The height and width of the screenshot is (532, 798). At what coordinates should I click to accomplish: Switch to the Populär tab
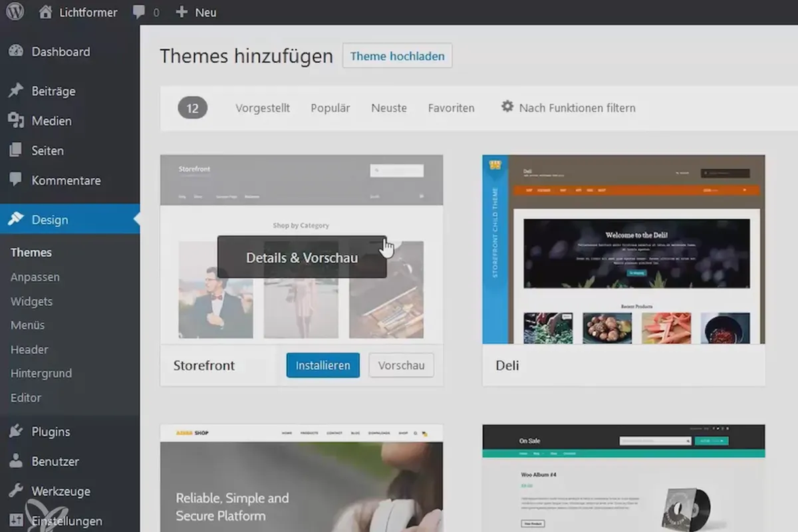(331, 108)
